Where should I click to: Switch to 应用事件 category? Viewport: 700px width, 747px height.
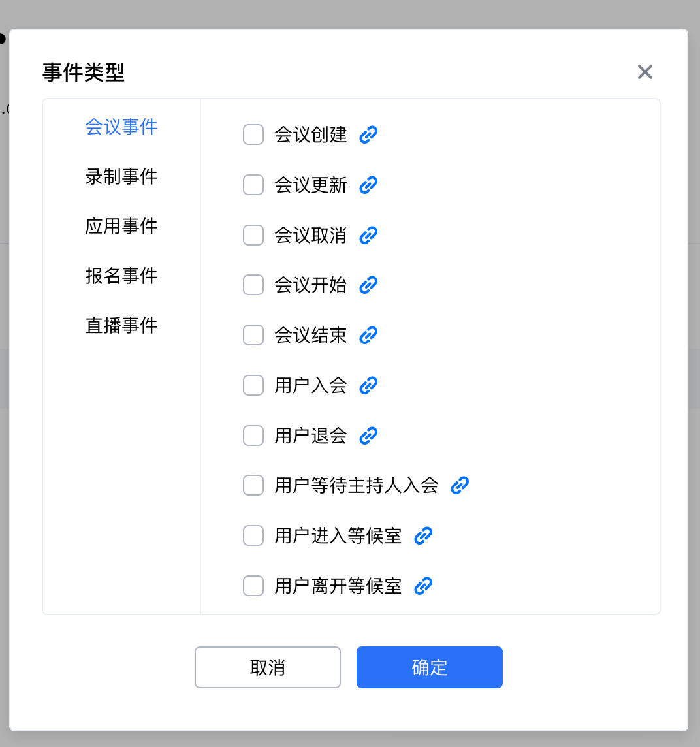[x=121, y=227]
